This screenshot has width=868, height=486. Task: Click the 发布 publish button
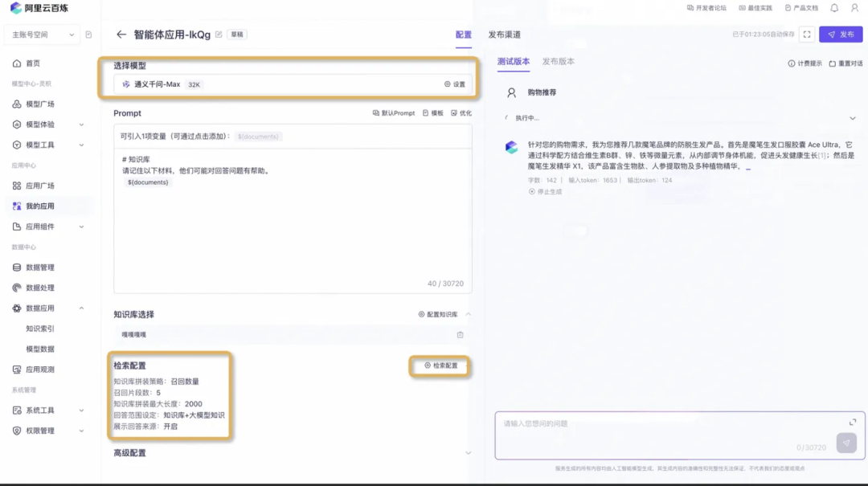point(843,35)
